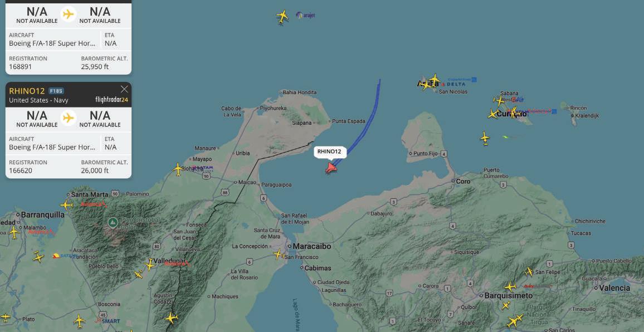Click the route plane icon in RHINO12 card
Viewport: 644px width, 332px height.
tap(68, 118)
